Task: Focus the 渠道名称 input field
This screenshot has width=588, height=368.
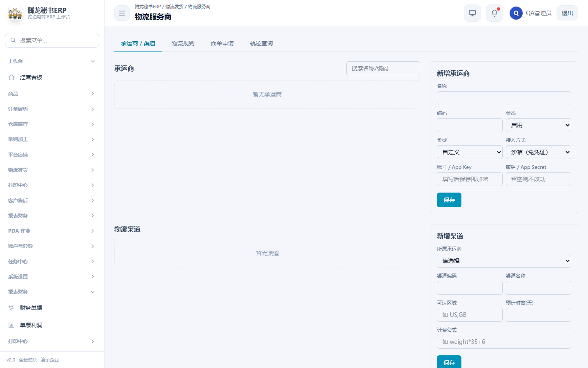Action: pos(538,288)
